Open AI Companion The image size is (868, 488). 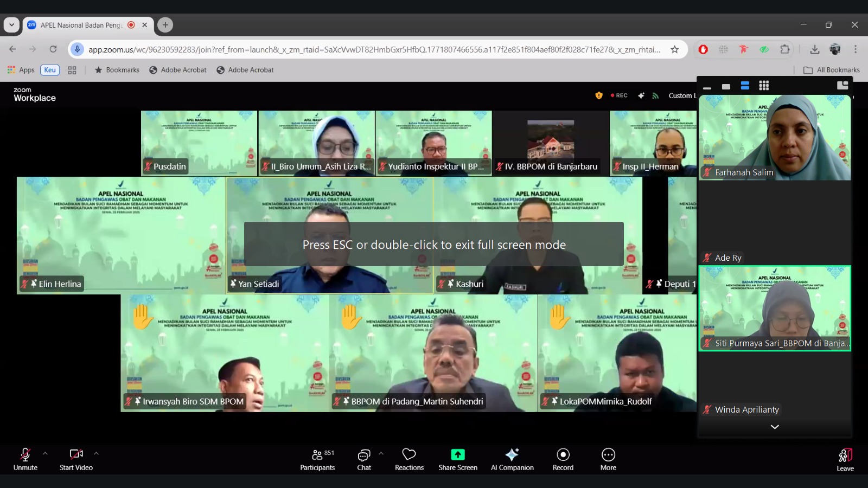tap(512, 459)
